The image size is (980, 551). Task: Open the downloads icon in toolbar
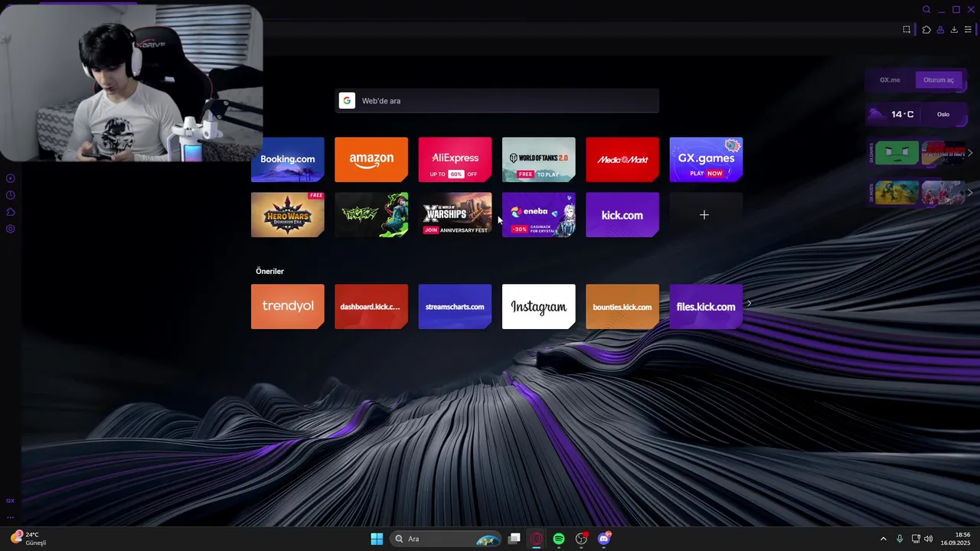pos(954,30)
